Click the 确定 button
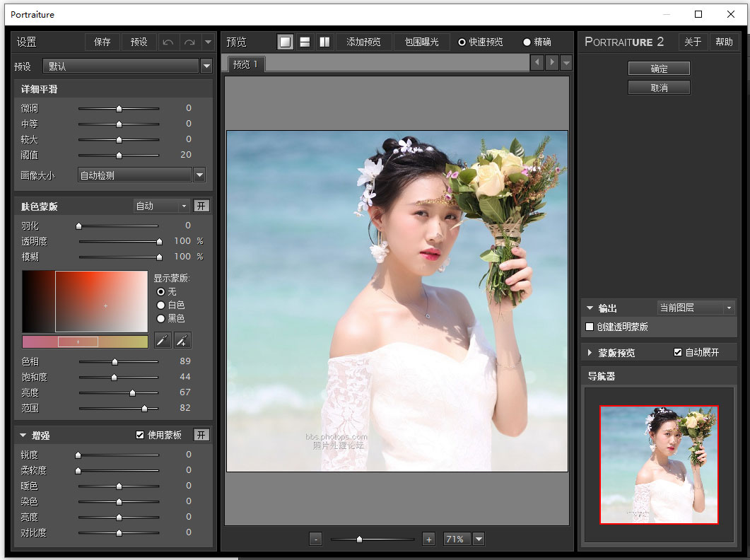This screenshot has height=560, width=750. pos(659,68)
